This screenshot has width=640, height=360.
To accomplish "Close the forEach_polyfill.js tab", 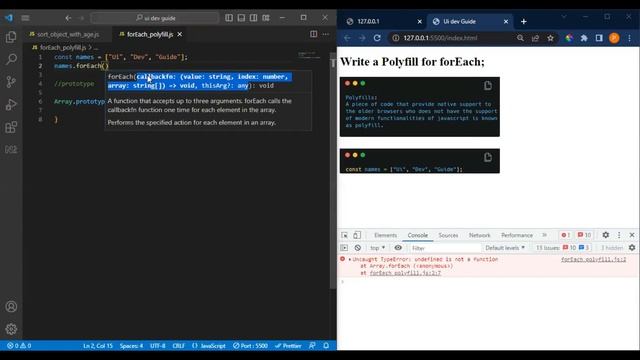I will pos(180,34).
